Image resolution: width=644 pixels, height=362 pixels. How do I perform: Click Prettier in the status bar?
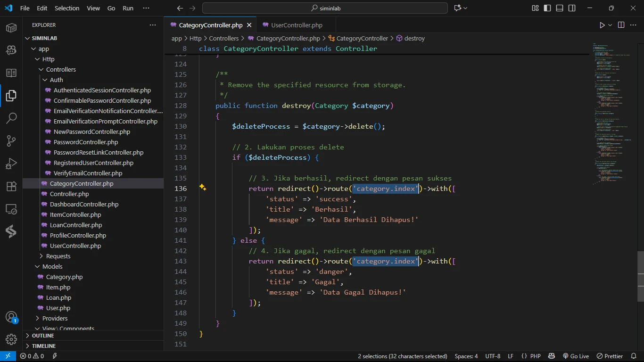pos(610,356)
